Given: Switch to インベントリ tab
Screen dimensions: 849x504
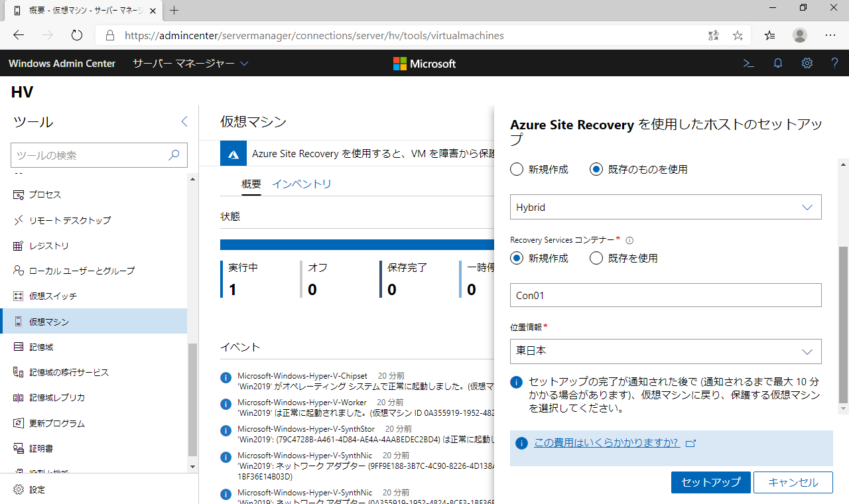Looking at the screenshot, I should point(302,184).
